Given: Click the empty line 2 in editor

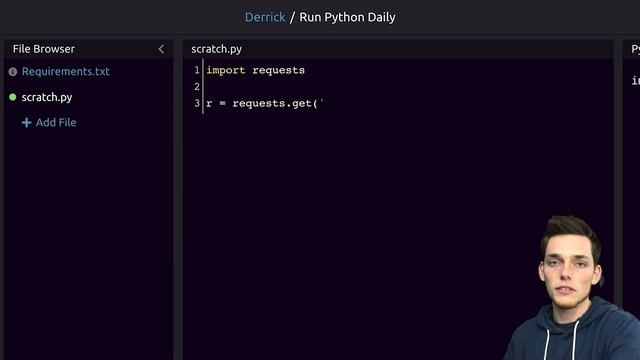Looking at the screenshot, I should point(408,87).
